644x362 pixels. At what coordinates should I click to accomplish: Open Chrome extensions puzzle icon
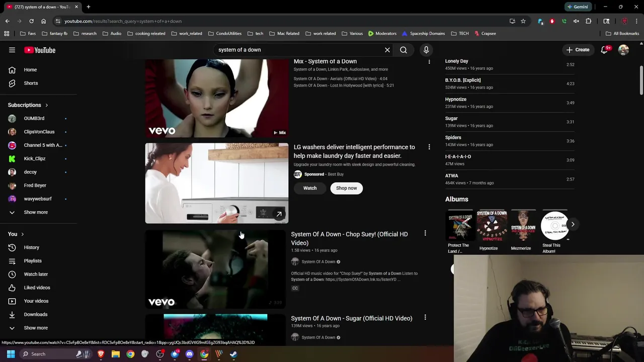pos(588,21)
